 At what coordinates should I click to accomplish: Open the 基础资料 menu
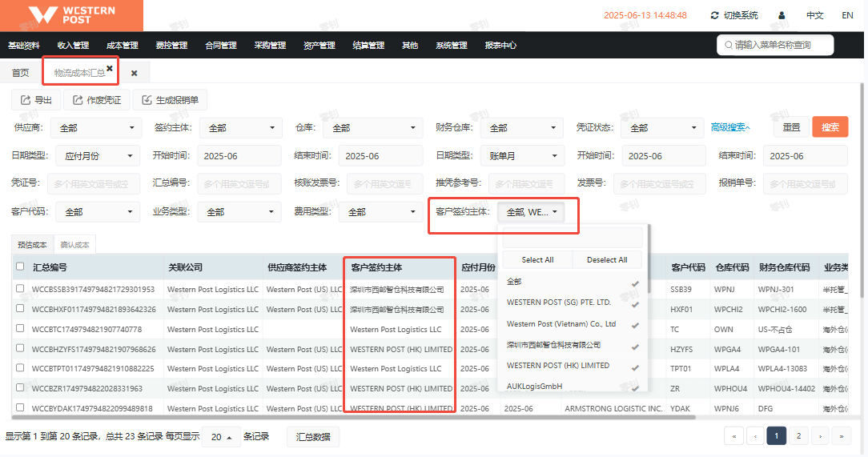pyautogui.click(x=24, y=46)
